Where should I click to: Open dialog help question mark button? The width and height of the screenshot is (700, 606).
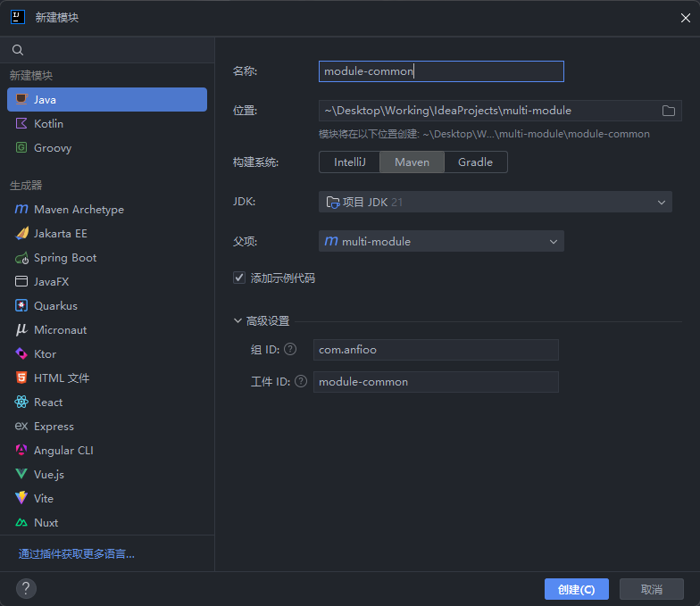pos(27,589)
